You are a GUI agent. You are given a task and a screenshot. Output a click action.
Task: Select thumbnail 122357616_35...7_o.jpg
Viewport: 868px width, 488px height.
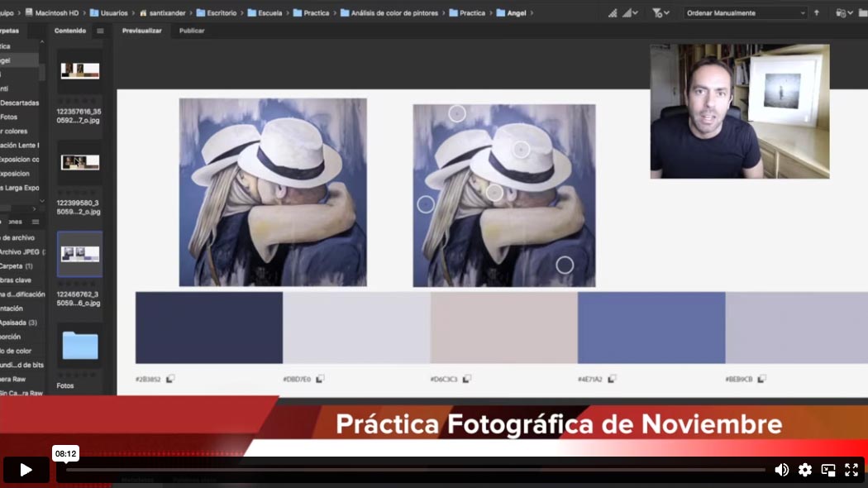click(79, 71)
